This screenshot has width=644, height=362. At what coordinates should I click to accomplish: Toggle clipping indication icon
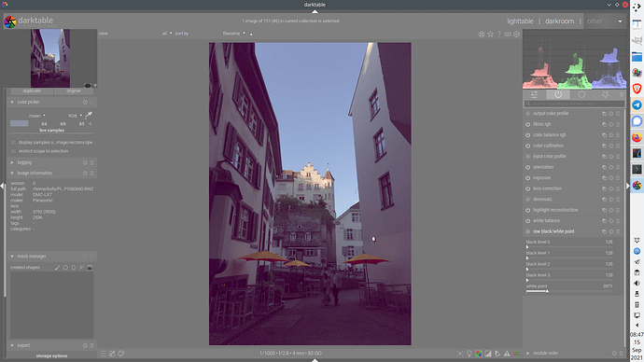click(488, 354)
